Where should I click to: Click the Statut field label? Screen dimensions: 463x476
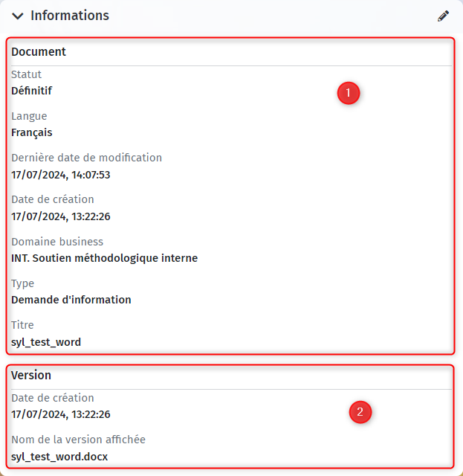coord(26,74)
